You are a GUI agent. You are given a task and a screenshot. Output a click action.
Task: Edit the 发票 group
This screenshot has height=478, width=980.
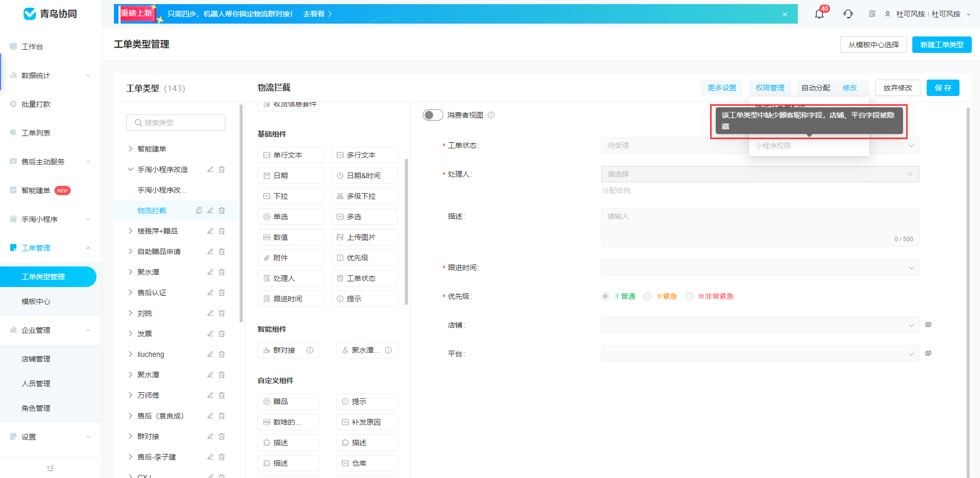(210, 334)
